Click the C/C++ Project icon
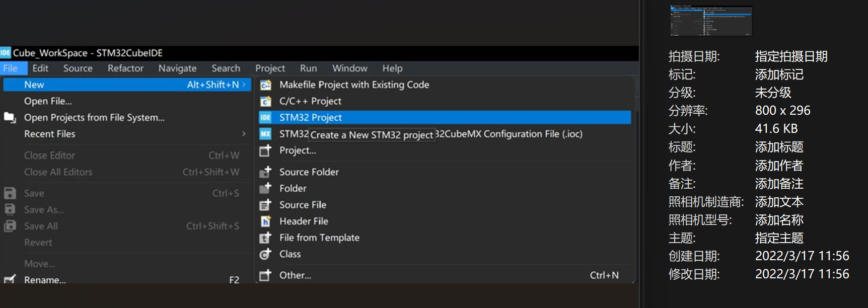Screen dimensions: 868x308 (265, 101)
